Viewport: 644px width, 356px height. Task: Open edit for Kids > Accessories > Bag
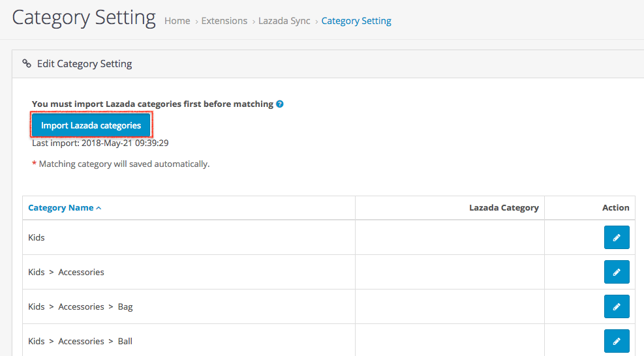616,306
